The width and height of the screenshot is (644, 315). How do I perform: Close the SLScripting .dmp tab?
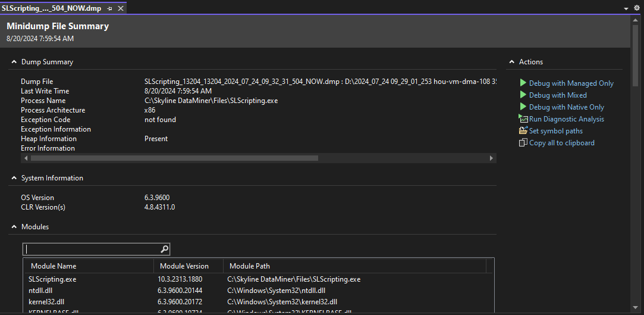pos(120,8)
